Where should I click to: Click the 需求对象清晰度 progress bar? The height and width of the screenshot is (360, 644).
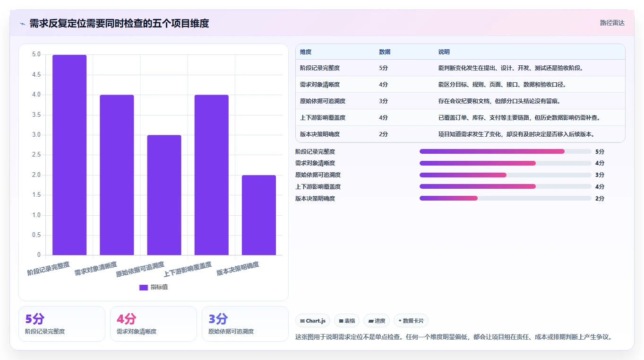pyautogui.click(x=506, y=163)
